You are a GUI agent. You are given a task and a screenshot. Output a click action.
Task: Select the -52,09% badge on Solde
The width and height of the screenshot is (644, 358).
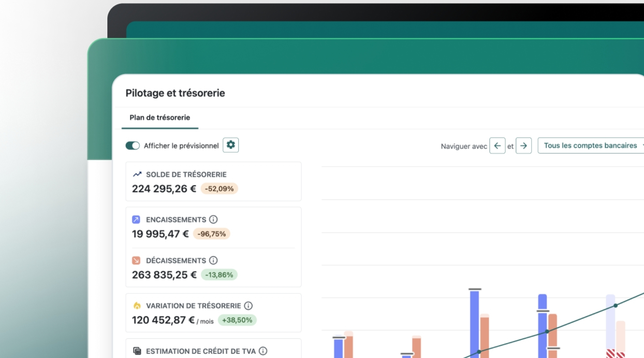[x=219, y=189]
